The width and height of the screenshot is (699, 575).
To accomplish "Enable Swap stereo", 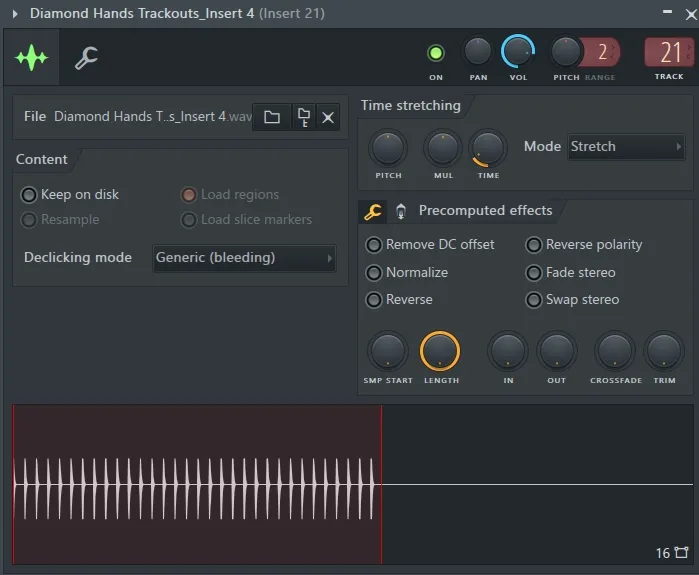I will (572, 300).
